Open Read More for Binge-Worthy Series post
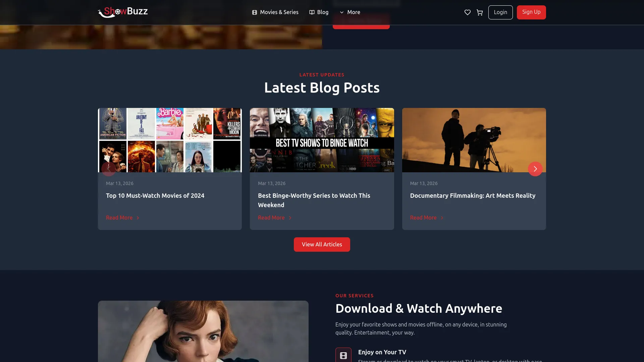 271,218
